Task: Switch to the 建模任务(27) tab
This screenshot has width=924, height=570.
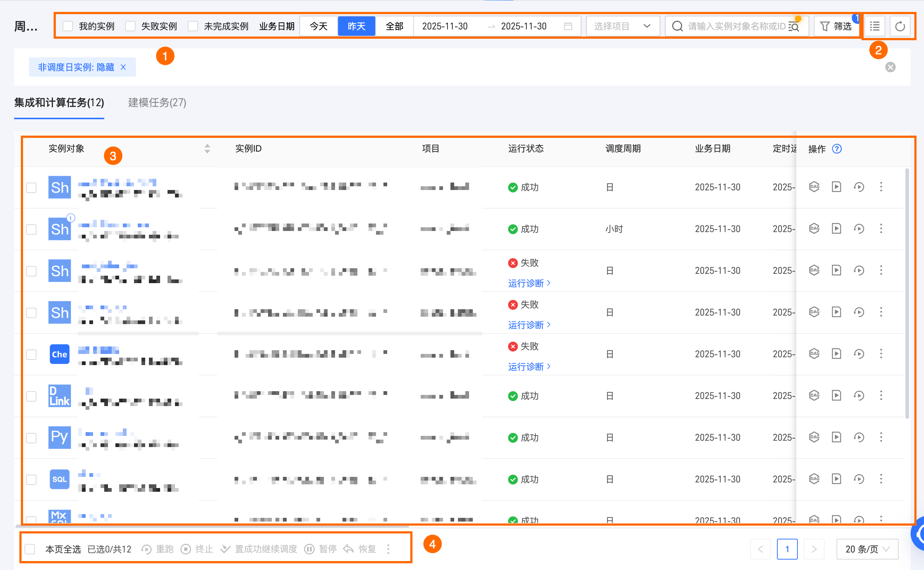Action: tap(157, 102)
